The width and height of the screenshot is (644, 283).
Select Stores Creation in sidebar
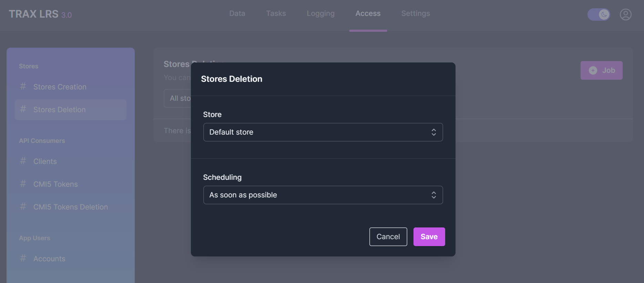point(60,87)
